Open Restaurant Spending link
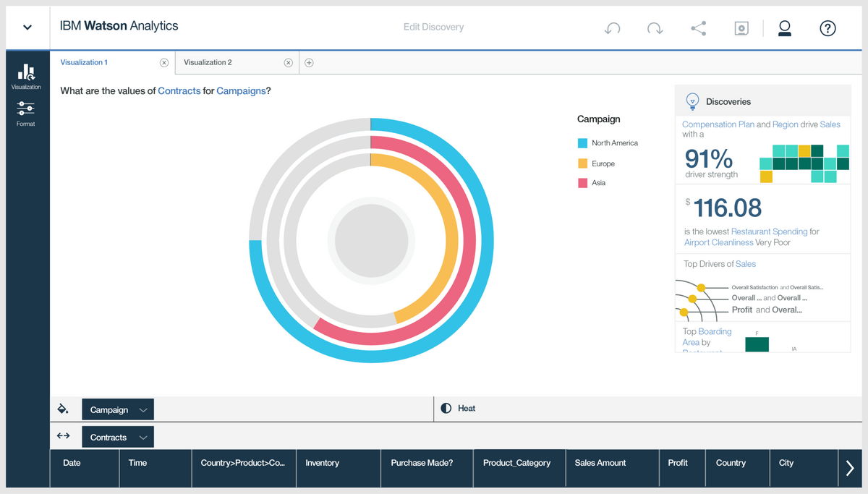 pyautogui.click(x=769, y=231)
